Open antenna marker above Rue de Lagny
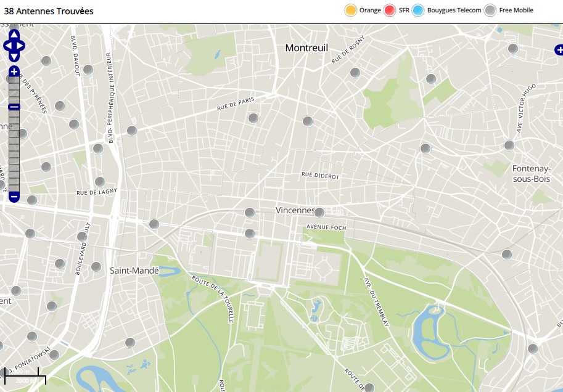 pos(100,182)
